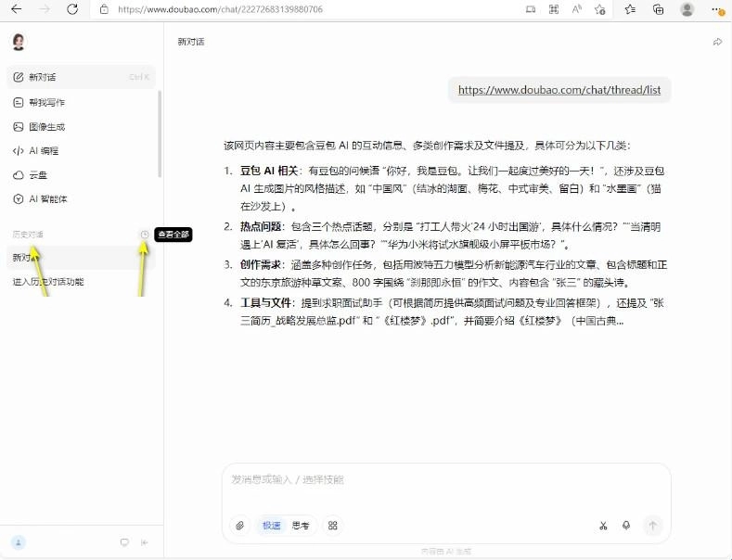The width and height of the screenshot is (732, 560).
Task: Click the share icon at top right
Action: pos(717,42)
